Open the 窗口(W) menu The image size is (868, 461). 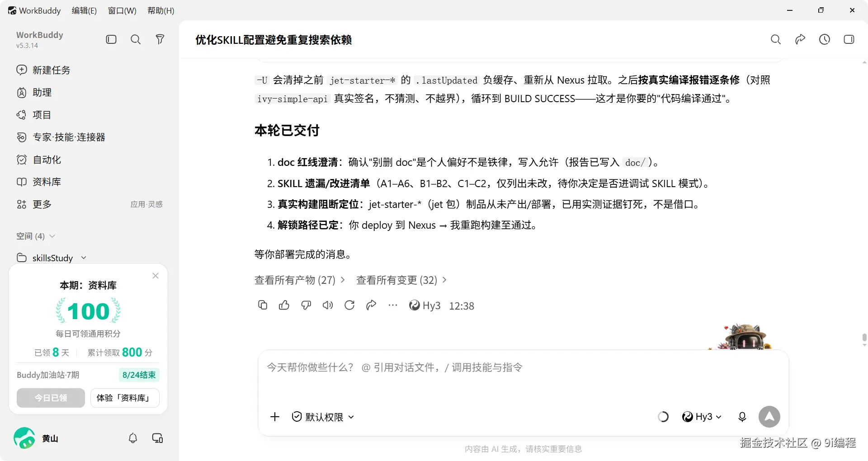click(x=122, y=10)
